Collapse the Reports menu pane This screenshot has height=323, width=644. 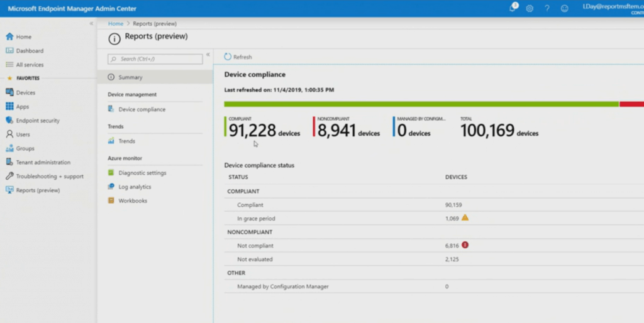pyautogui.click(x=208, y=55)
